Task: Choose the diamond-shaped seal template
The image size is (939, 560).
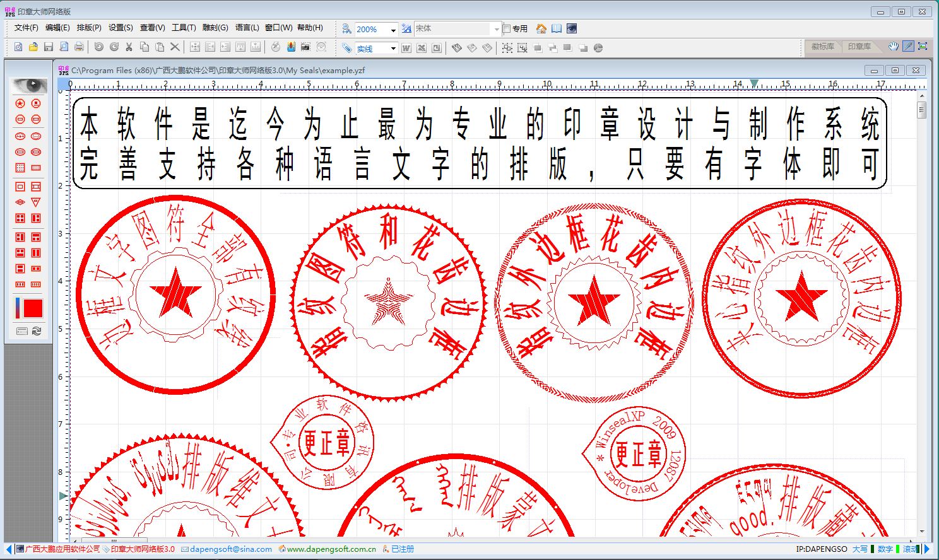Action: tap(20, 202)
